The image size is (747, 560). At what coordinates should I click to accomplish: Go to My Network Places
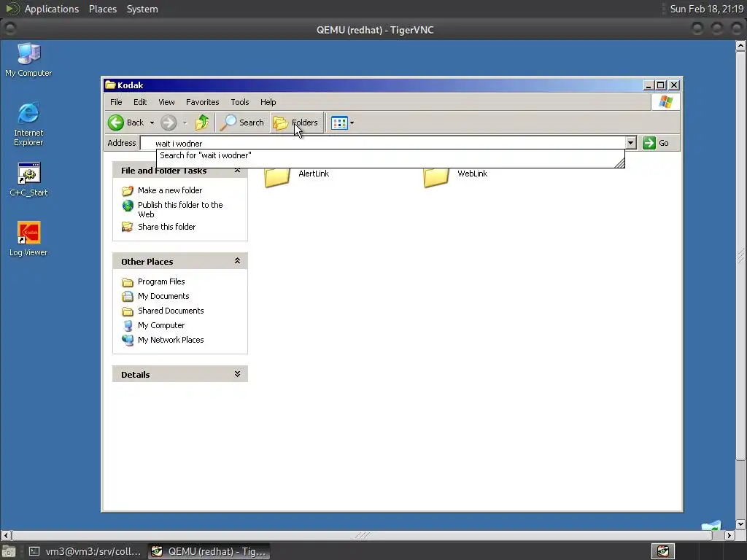[x=171, y=340]
